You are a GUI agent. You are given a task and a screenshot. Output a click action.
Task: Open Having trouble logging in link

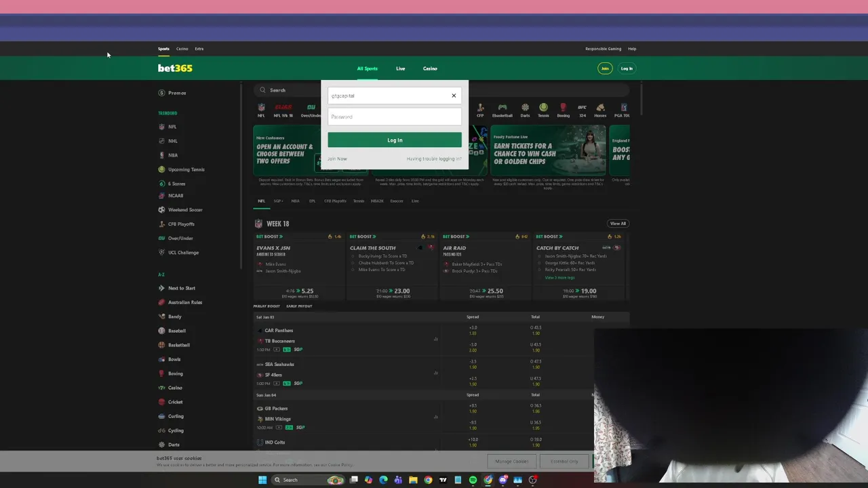click(x=434, y=159)
